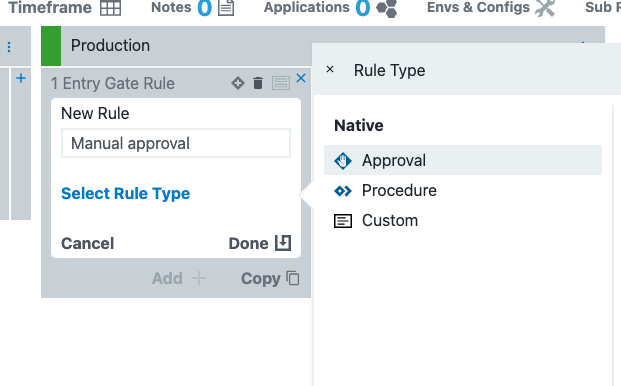
Task: Click the 1 Entry Gate Rule title
Action: pos(113,84)
